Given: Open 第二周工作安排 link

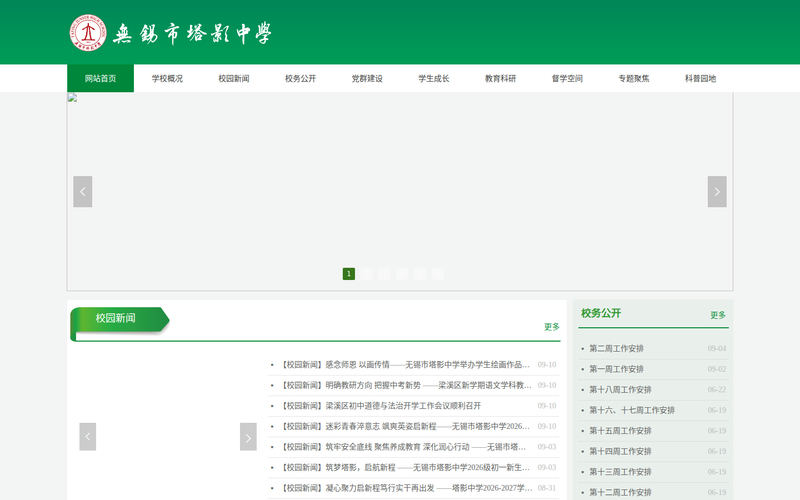Looking at the screenshot, I should pos(616,348).
